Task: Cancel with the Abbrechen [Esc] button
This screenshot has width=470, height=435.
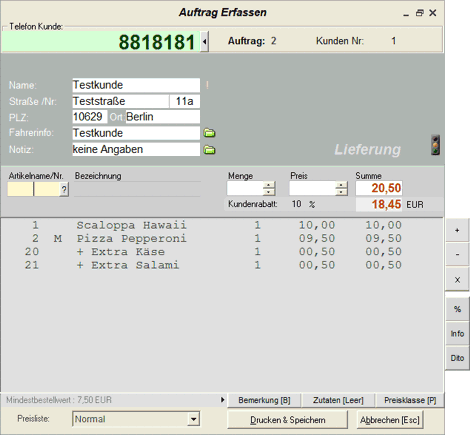Action: coord(390,420)
